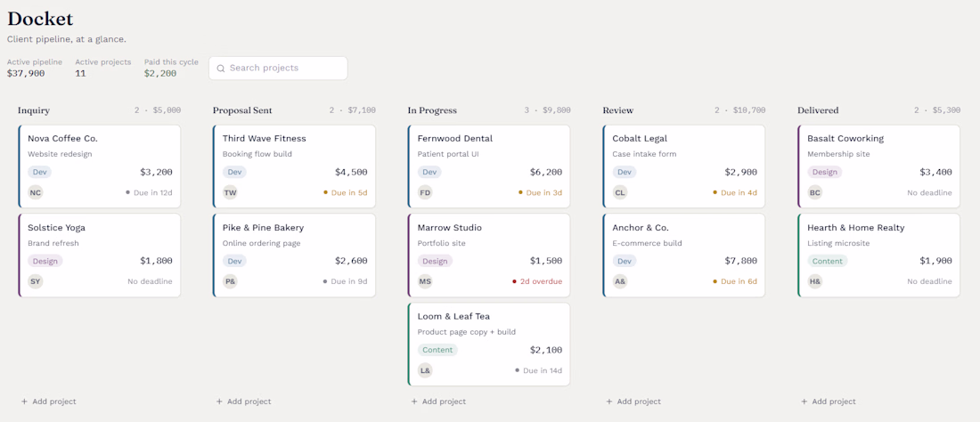Viewport: 980px width, 422px height.
Task: Click the NC avatar on Nova Coffee card
Action: [36, 192]
